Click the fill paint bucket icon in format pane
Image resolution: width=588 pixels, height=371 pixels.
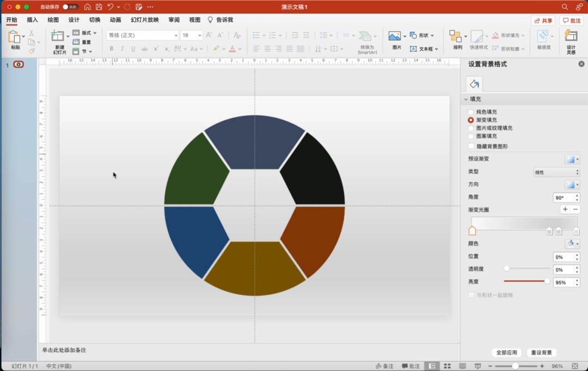click(x=474, y=84)
